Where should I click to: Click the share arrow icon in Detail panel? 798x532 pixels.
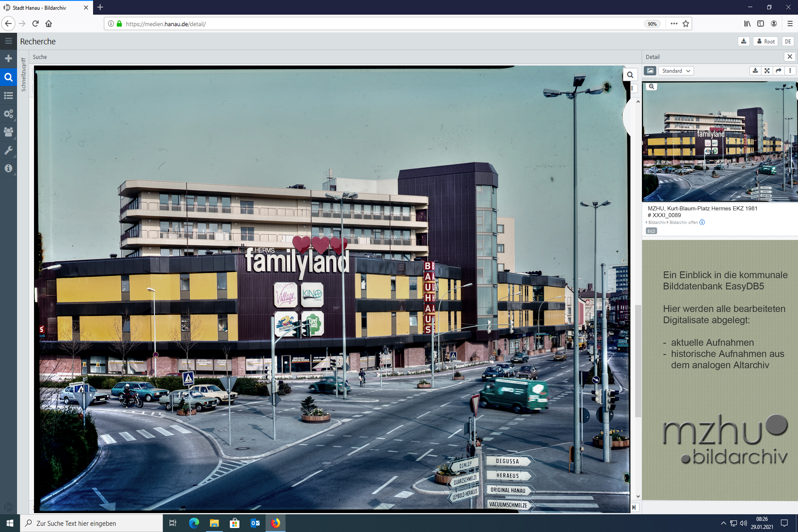coord(779,70)
